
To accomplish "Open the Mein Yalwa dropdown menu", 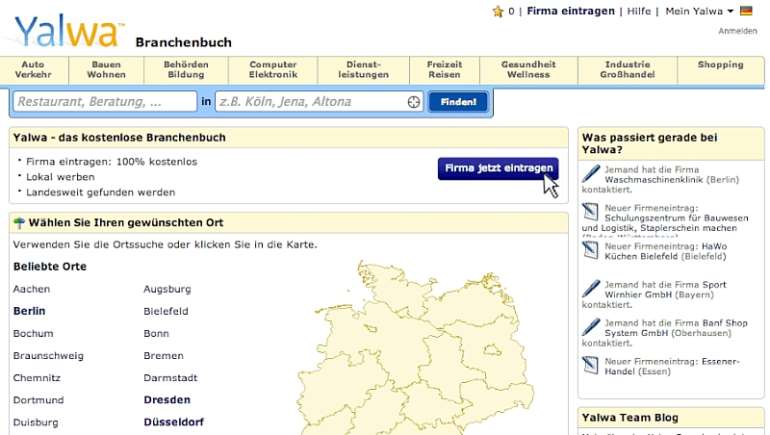I will (x=699, y=11).
